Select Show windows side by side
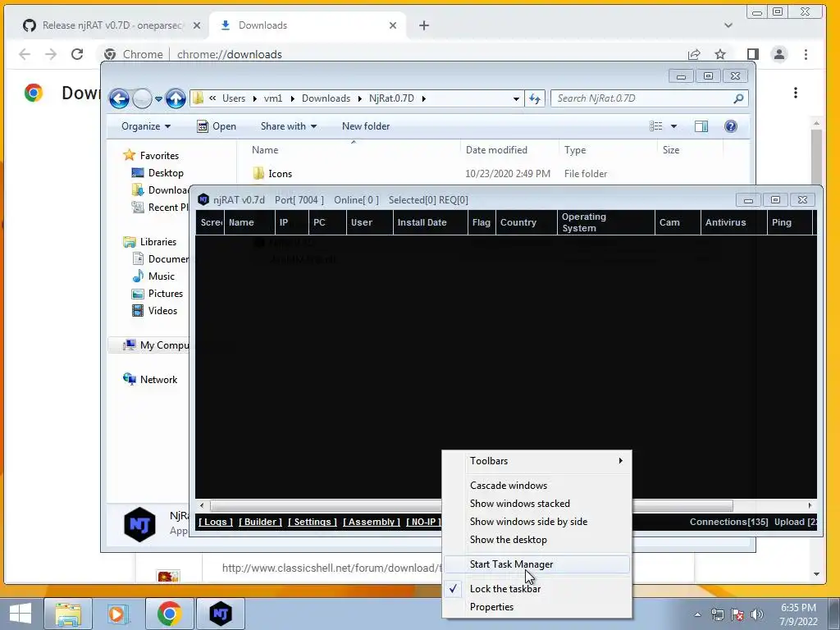Image resolution: width=840 pixels, height=630 pixels. tap(536, 521)
